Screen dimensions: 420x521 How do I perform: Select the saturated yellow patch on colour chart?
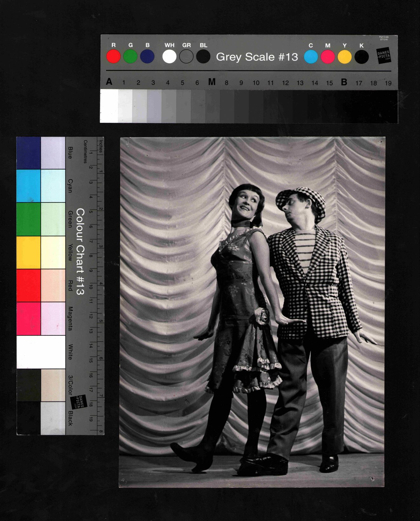[x=29, y=252]
